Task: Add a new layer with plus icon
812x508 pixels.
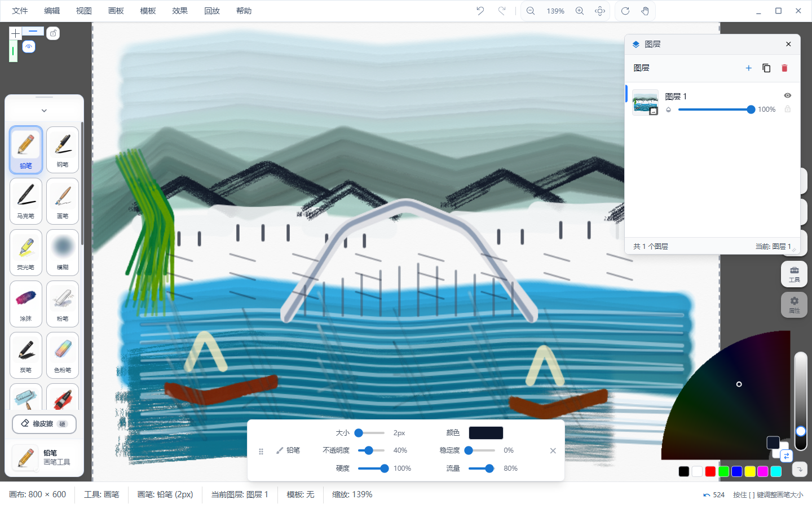Action: coord(749,68)
